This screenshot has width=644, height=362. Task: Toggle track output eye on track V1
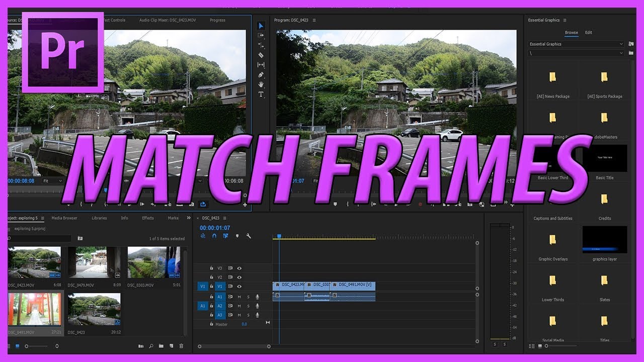(239, 286)
